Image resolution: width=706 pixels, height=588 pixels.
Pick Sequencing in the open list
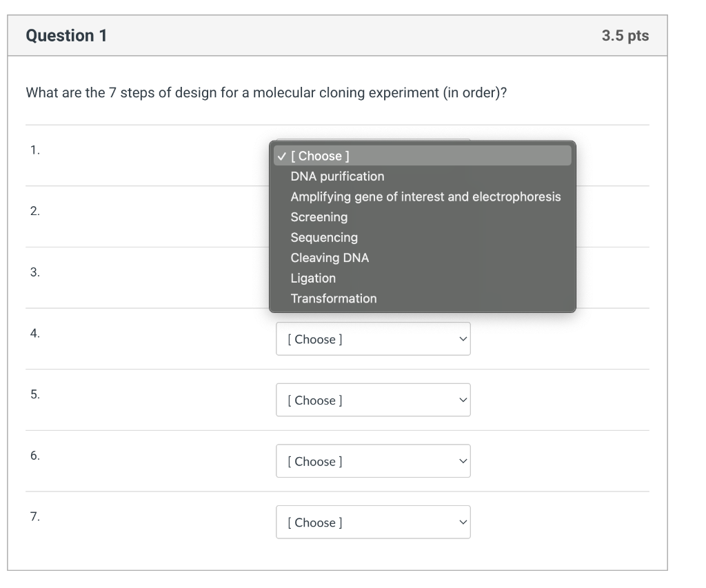point(324,237)
